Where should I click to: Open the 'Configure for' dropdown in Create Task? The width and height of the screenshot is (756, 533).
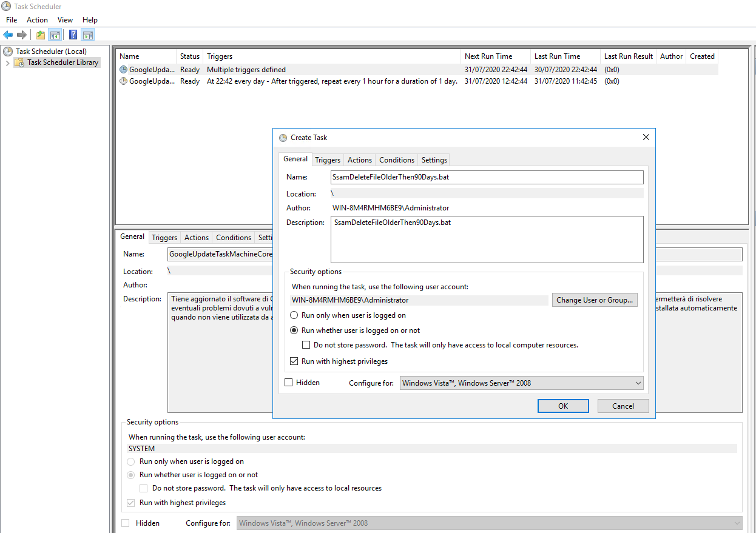click(x=521, y=383)
